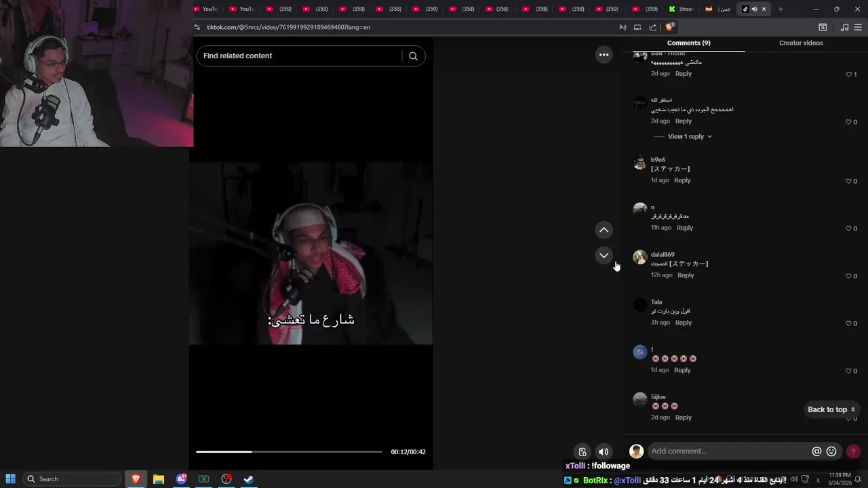This screenshot has height=488, width=868.
Task: Click the search magnifier beside Find related content
Action: 413,56
